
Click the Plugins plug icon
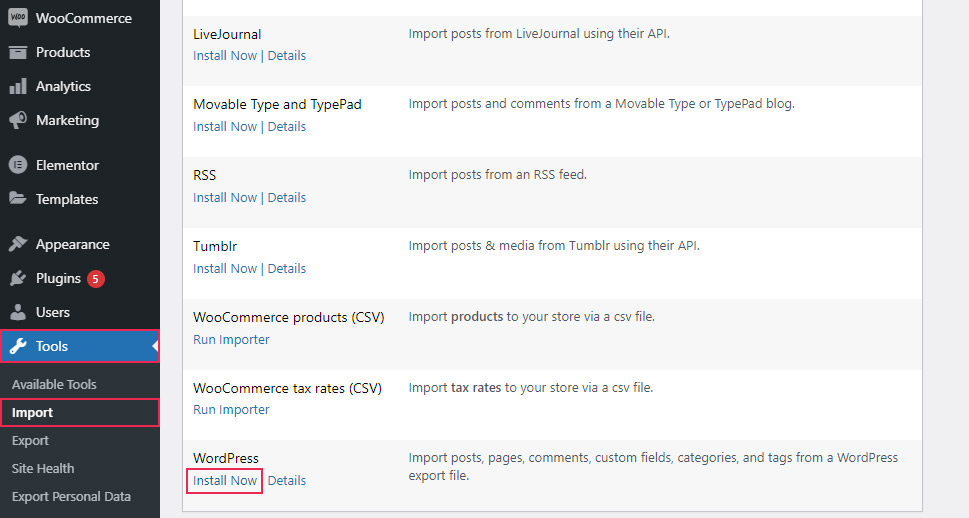pos(18,278)
